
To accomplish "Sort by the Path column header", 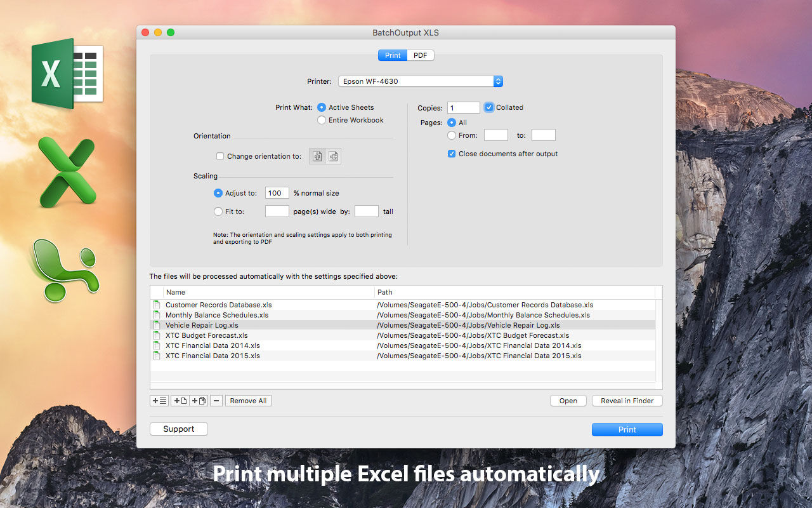I will [515, 292].
